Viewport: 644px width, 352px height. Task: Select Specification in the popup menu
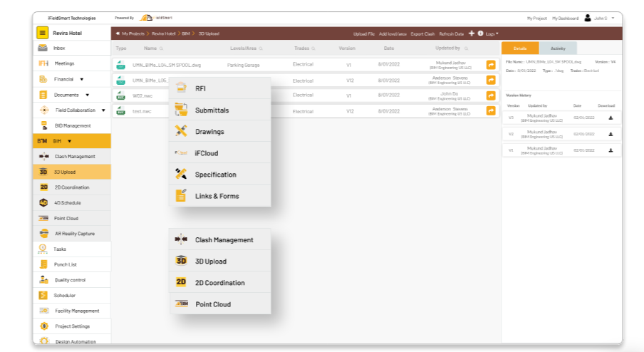[x=220, y=174]
